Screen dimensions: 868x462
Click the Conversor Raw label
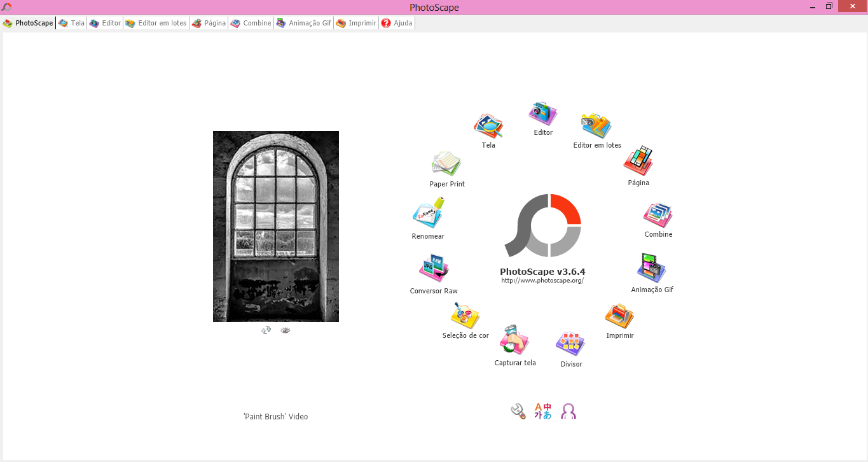[x=434, y=291]
